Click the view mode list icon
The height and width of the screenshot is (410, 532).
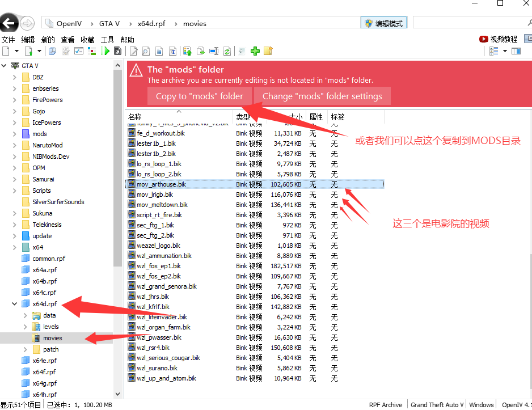(493, 51)
